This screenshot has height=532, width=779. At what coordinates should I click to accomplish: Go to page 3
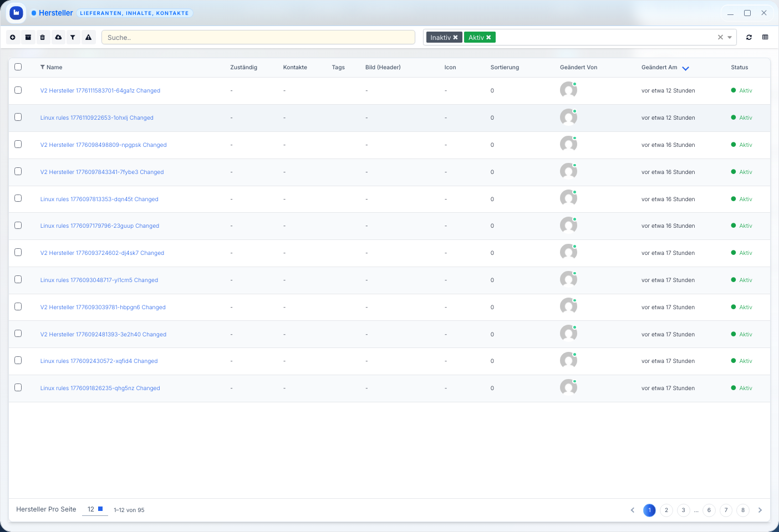(683, 510)
